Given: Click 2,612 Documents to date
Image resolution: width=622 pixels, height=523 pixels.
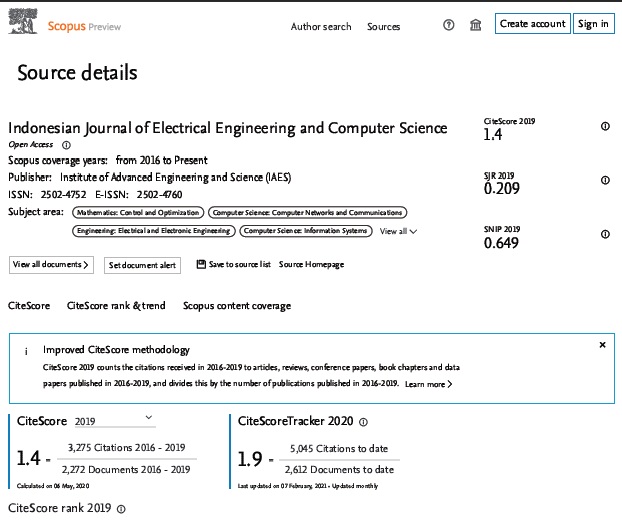Looking at the screenshot, I should 339,470.
